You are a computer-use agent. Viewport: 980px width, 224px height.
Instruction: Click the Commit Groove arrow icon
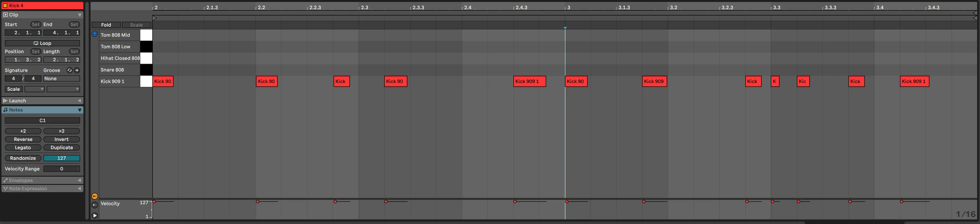pyautogui.click(x=77, y=70)
